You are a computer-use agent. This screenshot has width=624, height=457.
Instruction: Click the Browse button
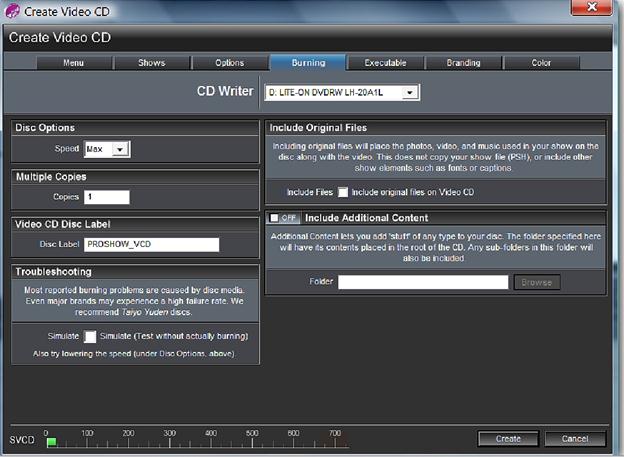pos(536,282)
